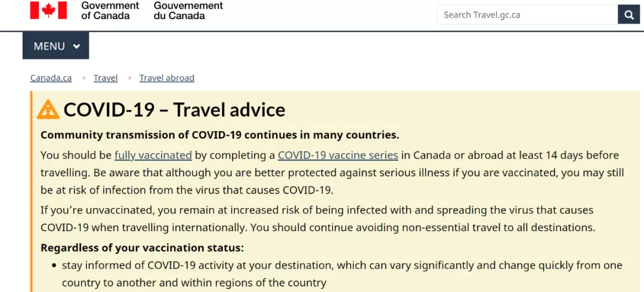Go to Canada.ca breadcrumb link
This screenshot has width=644, height=292.
point(51,77)
